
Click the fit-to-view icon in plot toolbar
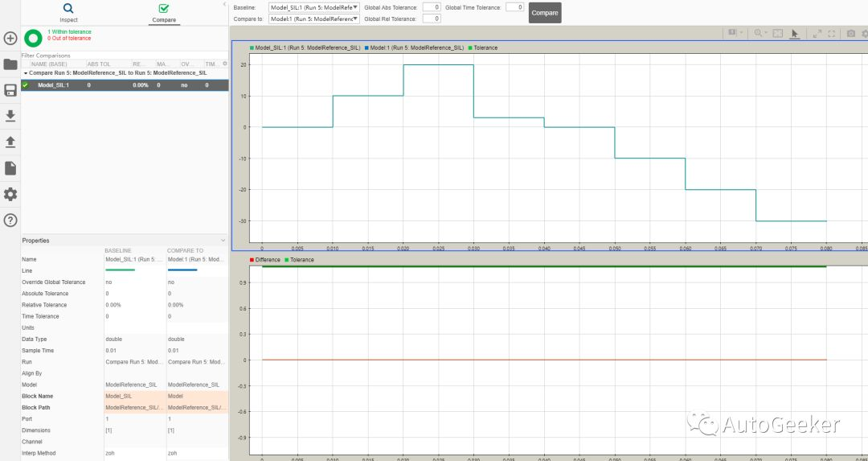pos(777,34)
